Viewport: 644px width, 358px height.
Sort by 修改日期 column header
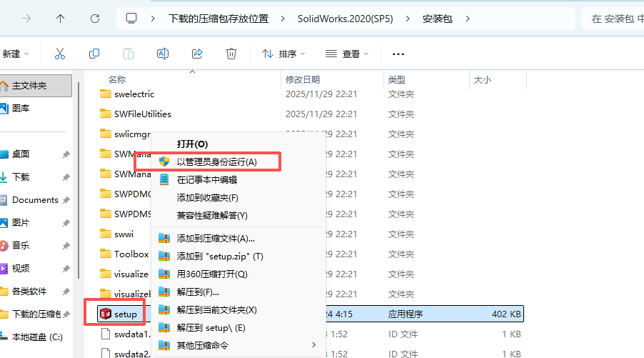click(303, 79)
